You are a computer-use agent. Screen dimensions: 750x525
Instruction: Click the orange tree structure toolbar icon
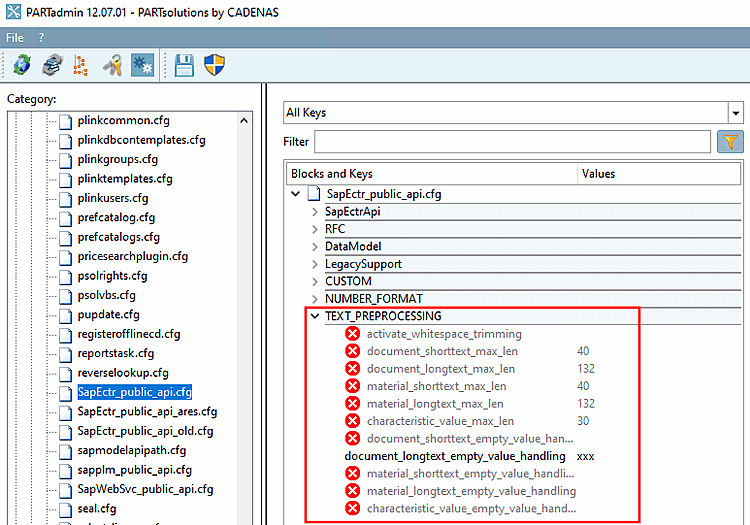pyautogui.click(x=80, y=65)
